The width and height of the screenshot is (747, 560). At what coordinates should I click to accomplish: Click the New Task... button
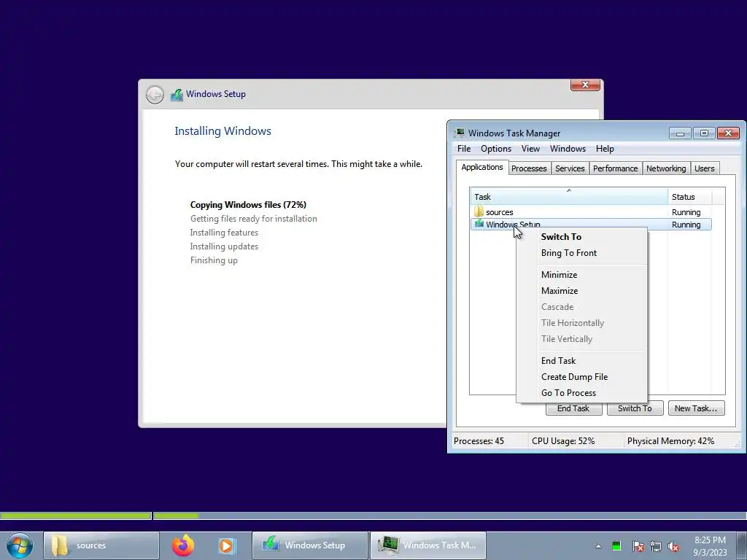[696, 408]
